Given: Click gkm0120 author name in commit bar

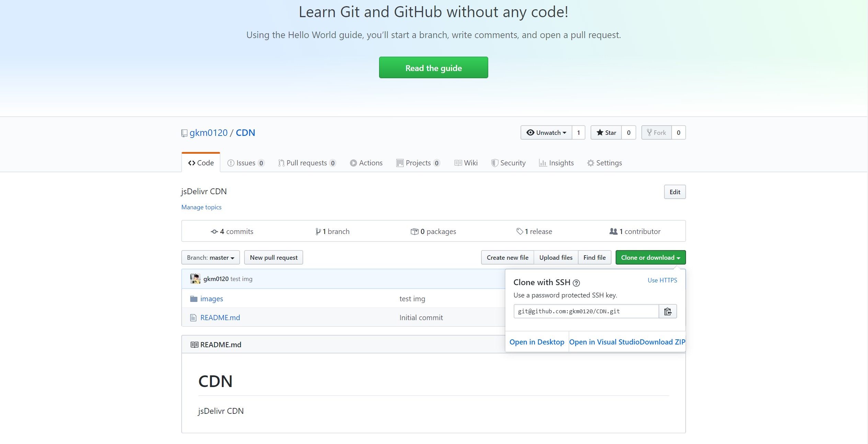Looking at the screenshot, I should tap(216, 279).
